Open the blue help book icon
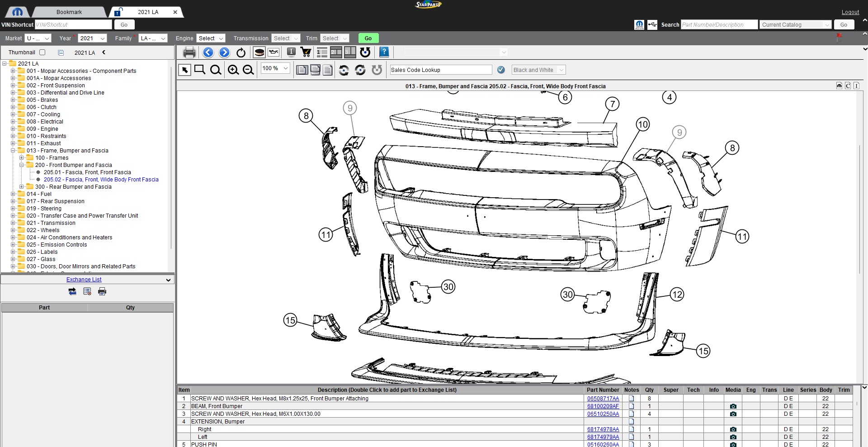The height and width of the screenshot is (447, 868). (384, 52)
